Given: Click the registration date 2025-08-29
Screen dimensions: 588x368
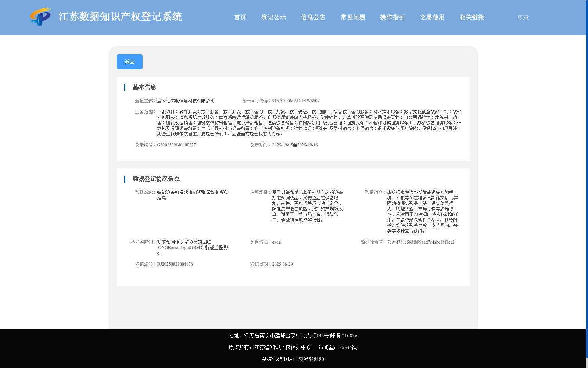Looking at the screenshot, I should point(282,264).
